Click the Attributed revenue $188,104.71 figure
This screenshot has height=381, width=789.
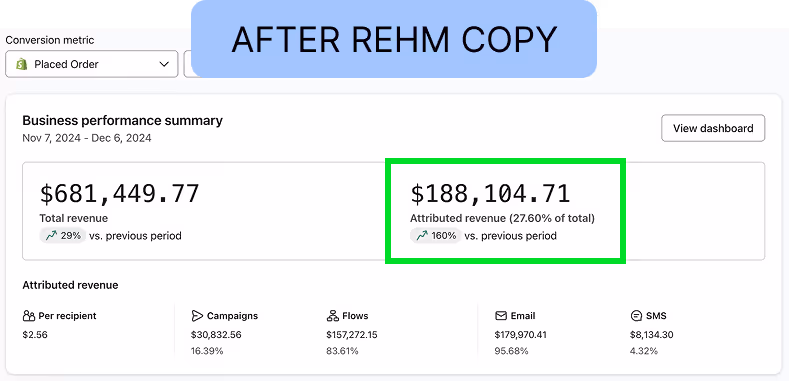[x=490, y=194]
